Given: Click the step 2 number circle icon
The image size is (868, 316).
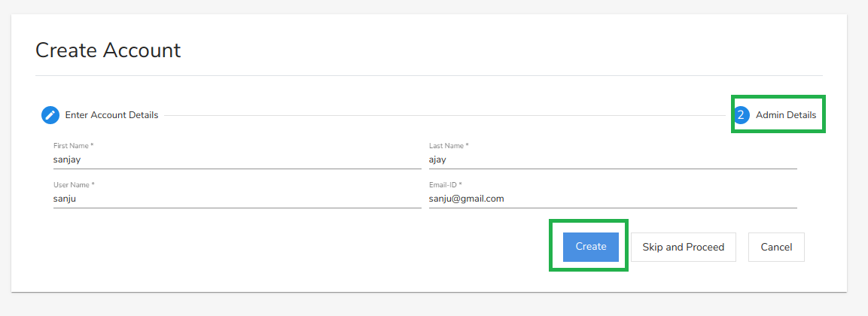Looking at the screenshot, I should pyautogui.click(x=742, y=115).
